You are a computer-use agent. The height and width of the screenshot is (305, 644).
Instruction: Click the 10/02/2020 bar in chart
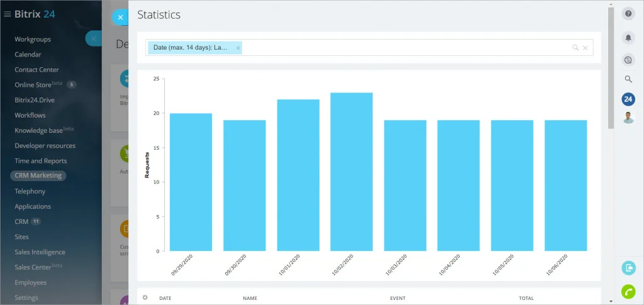[352, 172]
